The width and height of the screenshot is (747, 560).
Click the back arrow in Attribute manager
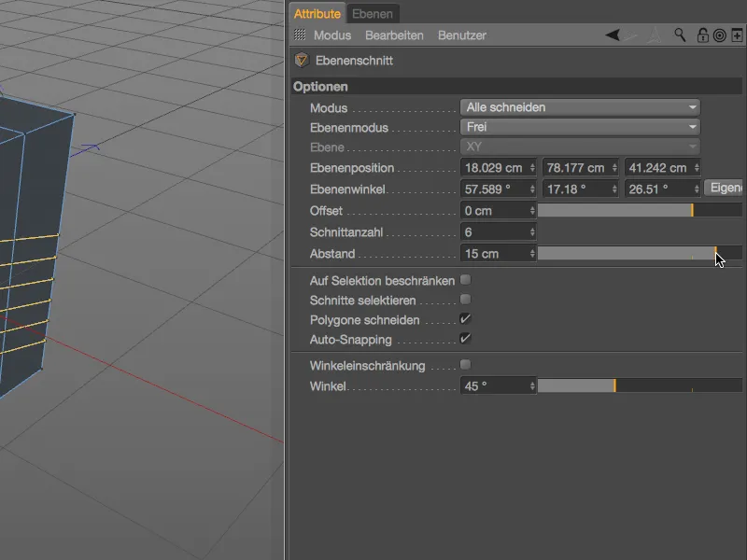(x=613, y=35)
